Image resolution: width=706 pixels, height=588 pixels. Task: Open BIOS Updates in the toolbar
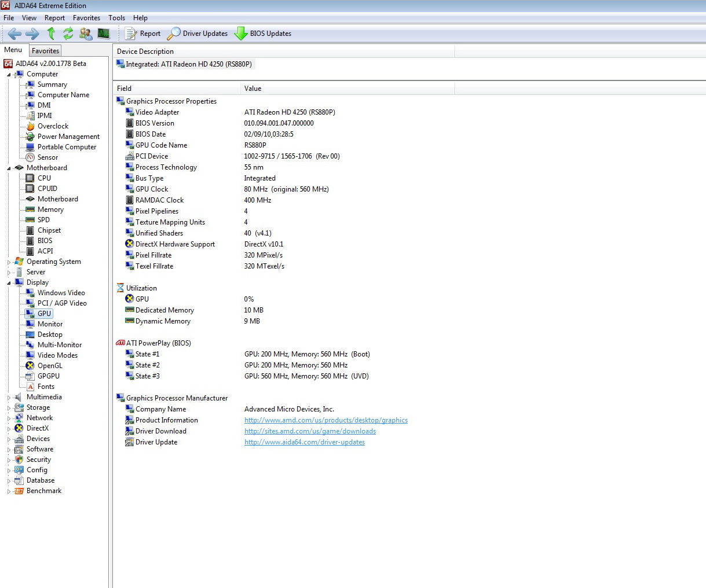[x=263, y=34]
